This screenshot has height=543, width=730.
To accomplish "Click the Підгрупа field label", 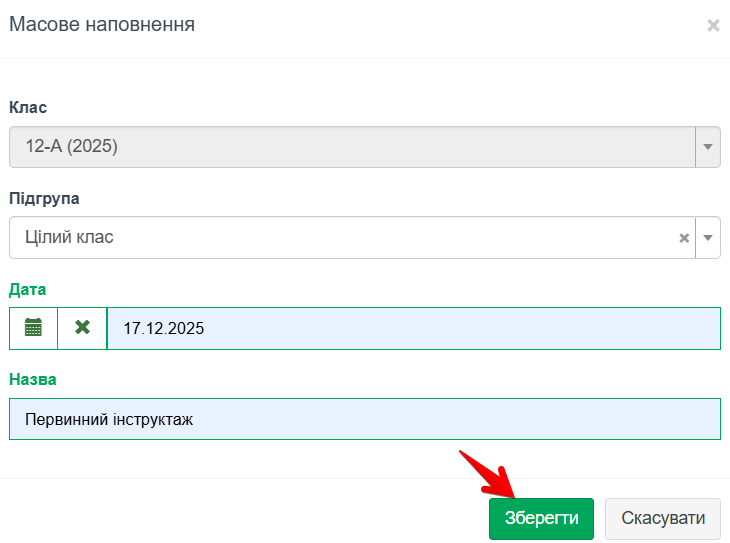I will point(44,198).
